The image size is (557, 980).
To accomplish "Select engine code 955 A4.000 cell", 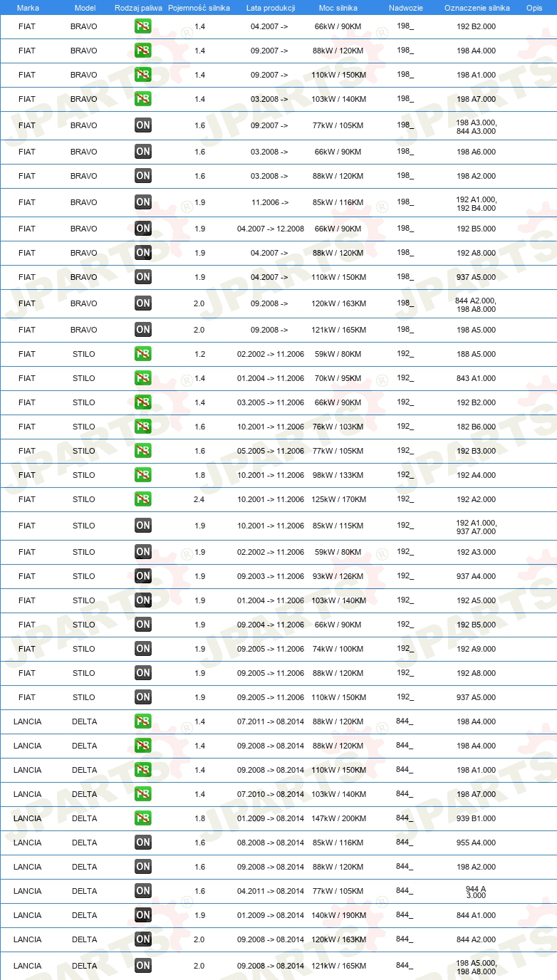I will coord(477,843).
